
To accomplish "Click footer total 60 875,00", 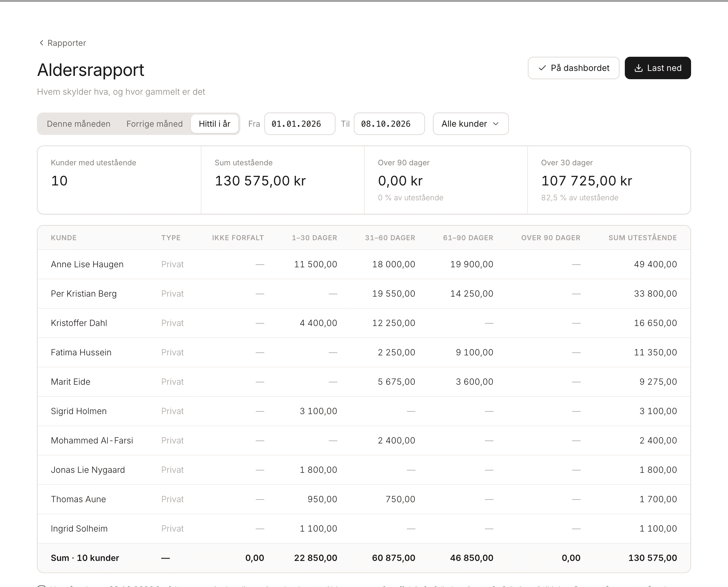I will [x=394, y=558].
